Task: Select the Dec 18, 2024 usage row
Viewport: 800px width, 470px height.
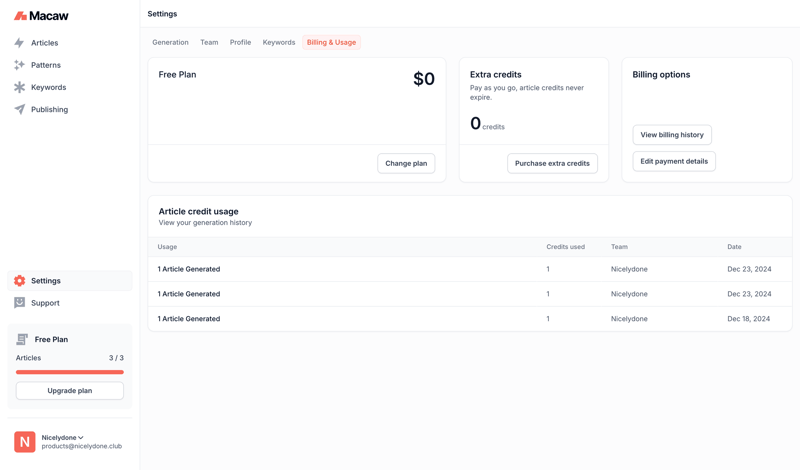Action: pos(470,318)
